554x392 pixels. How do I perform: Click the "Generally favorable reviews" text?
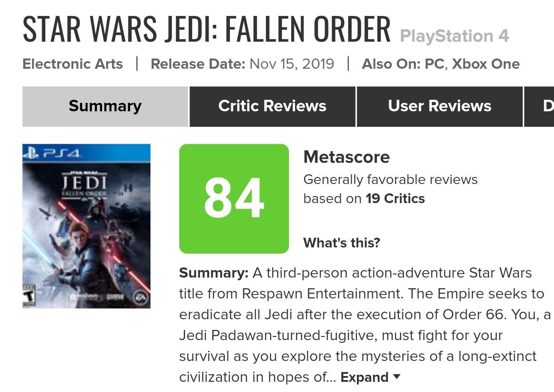[390, 180]
